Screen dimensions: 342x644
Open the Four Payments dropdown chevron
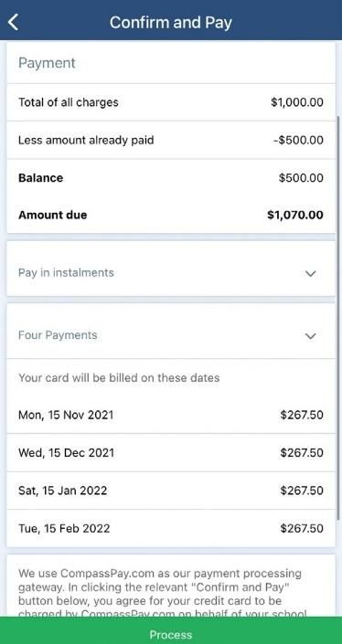click(x=311, y=336)
